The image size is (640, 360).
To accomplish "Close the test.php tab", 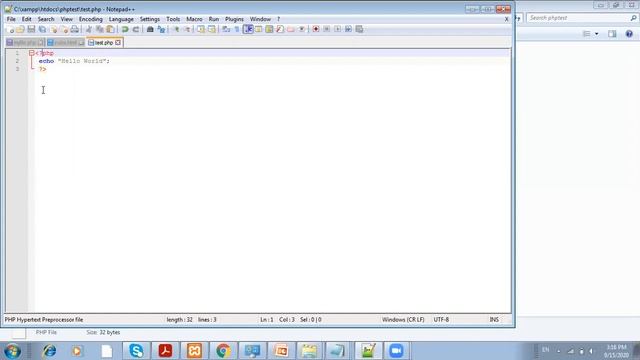I will [x=118, y=42].
